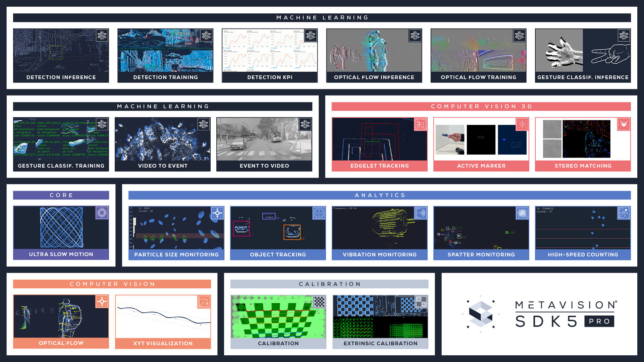
Task: Click the counting icon on High-Speed Counting tile
Action: click(624, 213)
